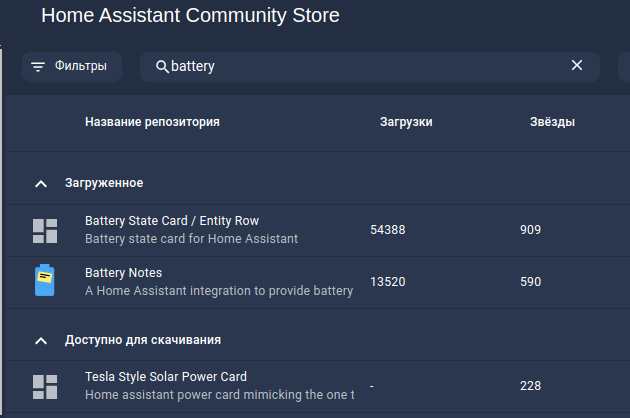This screenshot has width=630, height=418.
Task: Open the Battery Notes repository
Action: [123, 273]
